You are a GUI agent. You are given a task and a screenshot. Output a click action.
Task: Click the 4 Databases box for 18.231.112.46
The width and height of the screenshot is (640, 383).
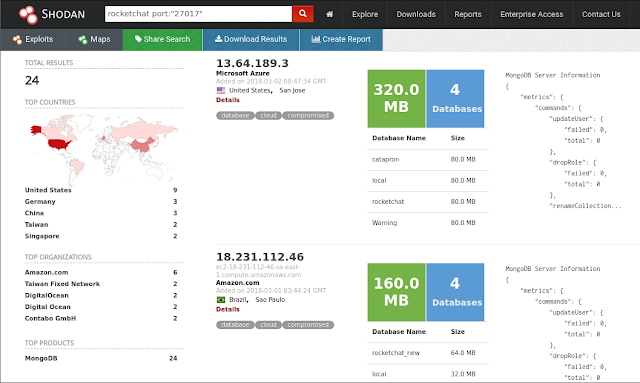pyautogui.click(x=456, y=292)
